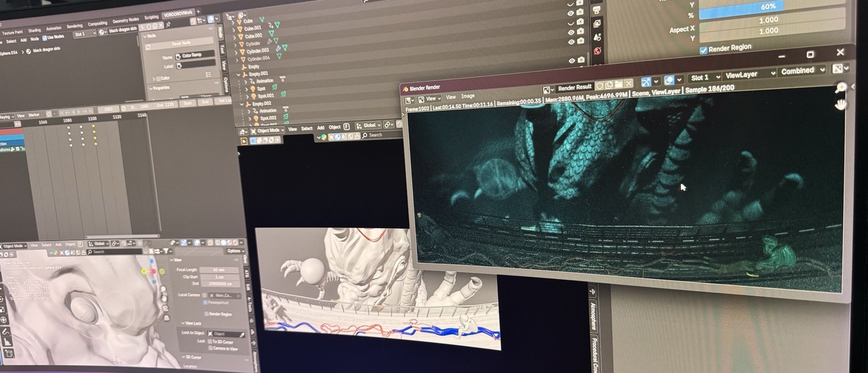The width and height of the screenshot is (868, 373).
Task: Select the zoom gizmo in the 3D viewport
Action: tap(165, 290)
